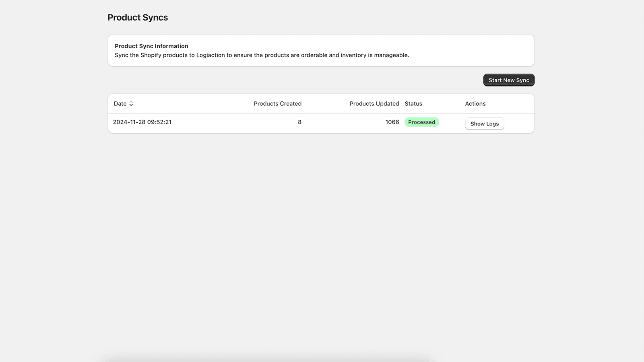Click the sort arrows beside Date

coord(131,104)
